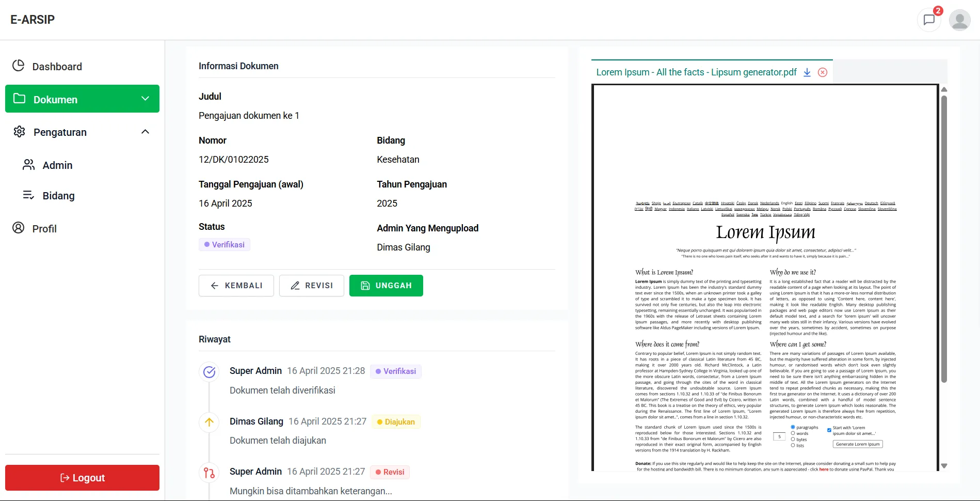Close the Lorem Ipsum PDF tab
980x501 pixels.
[x=823, y=72]
